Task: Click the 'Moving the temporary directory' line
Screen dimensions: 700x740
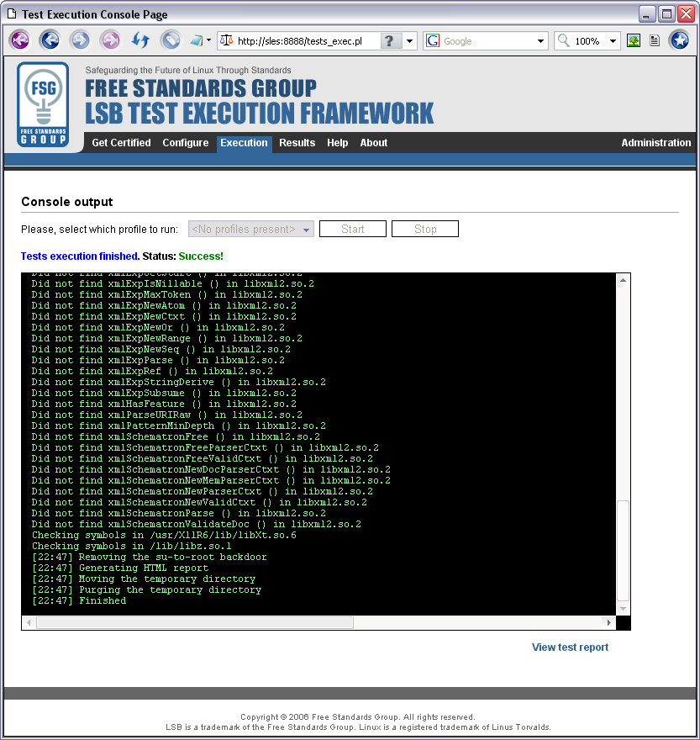Action: [x=144, y=579]
